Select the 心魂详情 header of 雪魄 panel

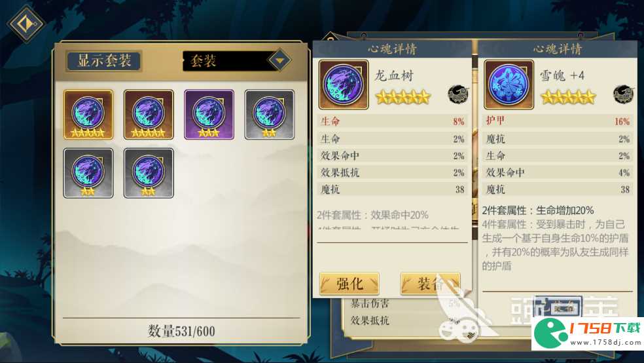tap(558, 49)
